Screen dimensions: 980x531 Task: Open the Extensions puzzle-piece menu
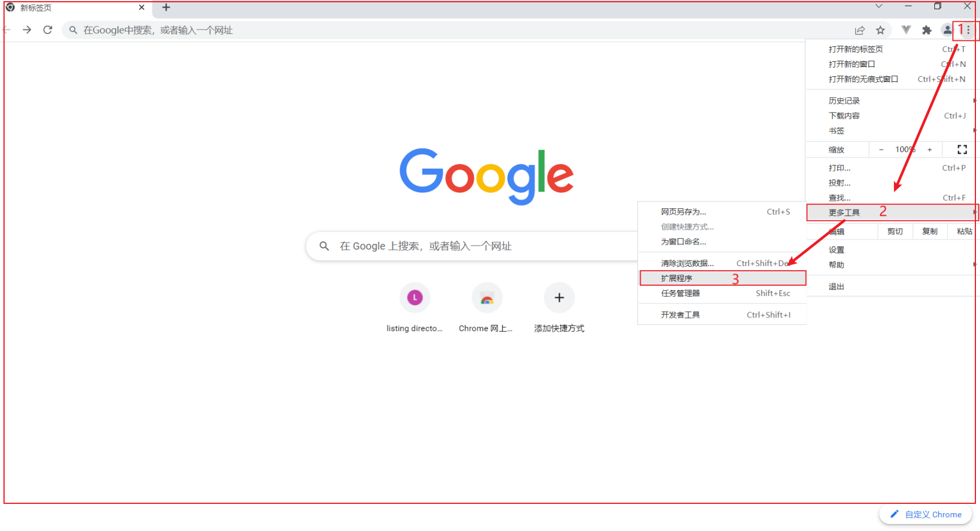point(927,30)
